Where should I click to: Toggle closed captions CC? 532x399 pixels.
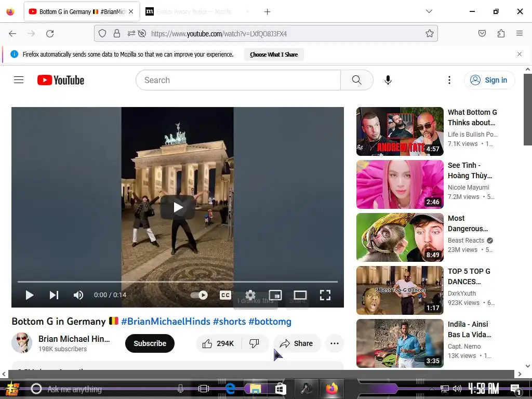(225, 295)
